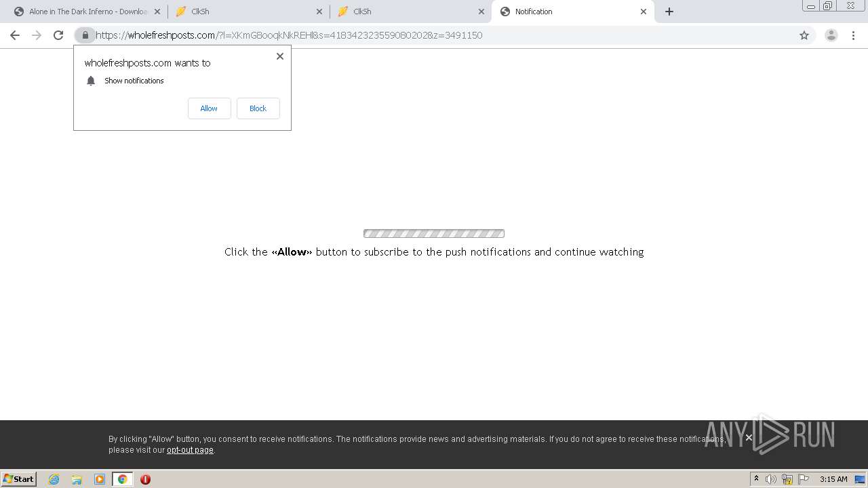Open Windows Explorer folder in taskbar
Screen dimensions: 868x488
pyautogui.click(x=77, y=479)
